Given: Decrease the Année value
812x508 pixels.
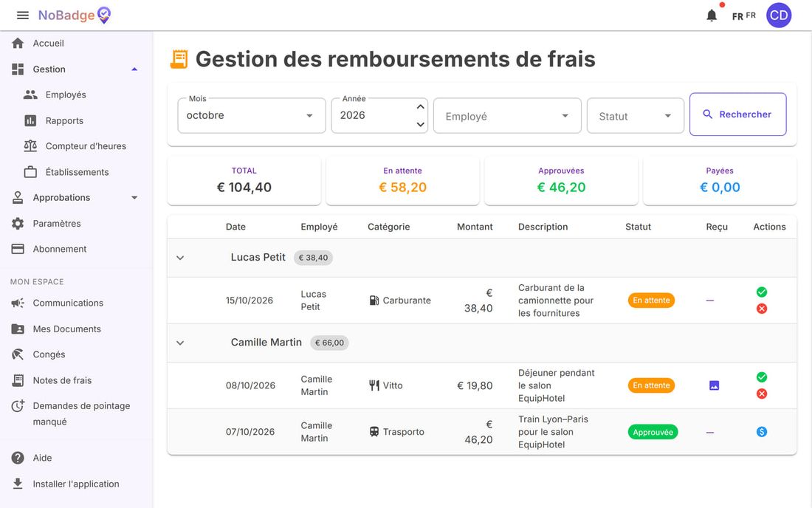Looking at the screenshot, I should [421, 124].
